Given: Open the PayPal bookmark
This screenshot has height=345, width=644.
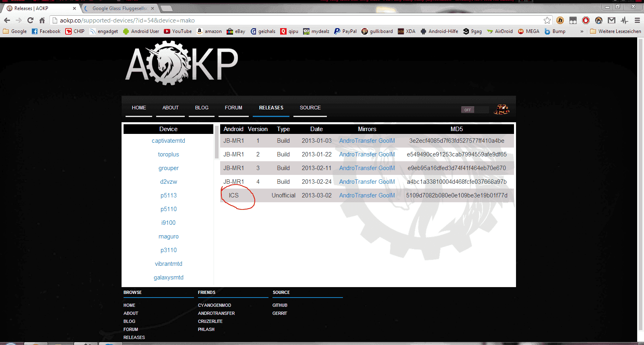Looking at the screenshot, I should pyautogui.click(x=345, y=31).
